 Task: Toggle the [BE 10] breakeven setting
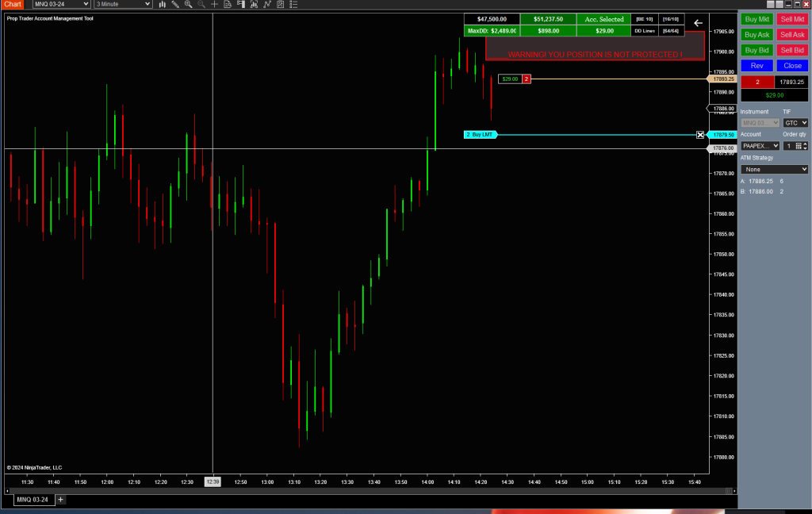tap(645, 19)
